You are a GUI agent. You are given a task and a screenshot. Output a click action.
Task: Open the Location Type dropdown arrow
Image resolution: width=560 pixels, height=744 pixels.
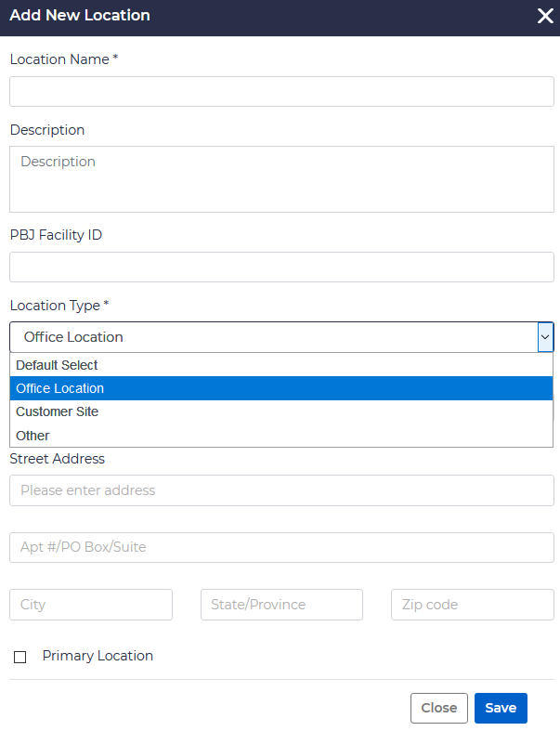[x=545, y=336]
